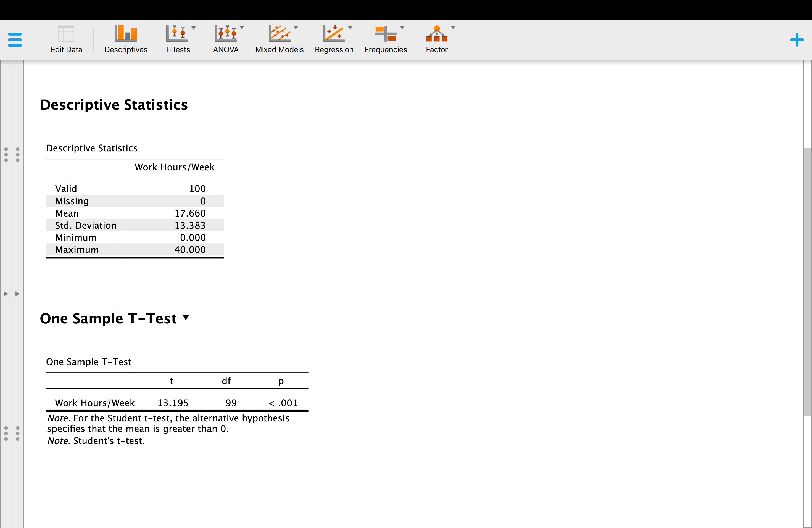Viewport: 812px width, 528px height.
Task: Click the left-edge collapse arrow near the t-test
Action: (x=6, y=293)
